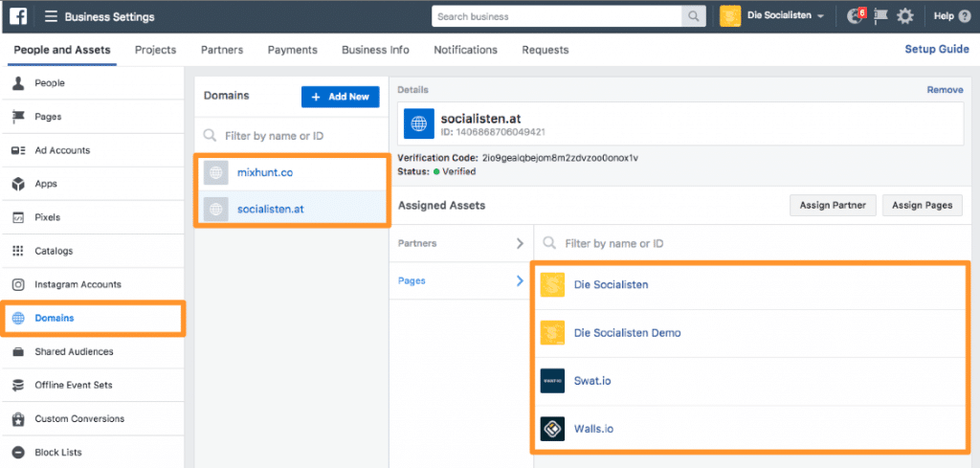Click the search magnifier button
The width and height of the screenshot is (980, 468).
coord(694,16)
